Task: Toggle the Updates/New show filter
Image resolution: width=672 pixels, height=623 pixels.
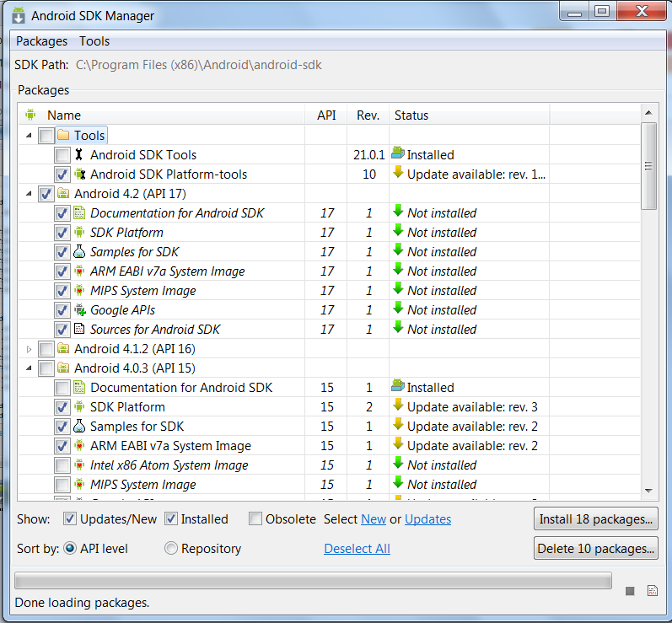Action: [x=70, y=518]
